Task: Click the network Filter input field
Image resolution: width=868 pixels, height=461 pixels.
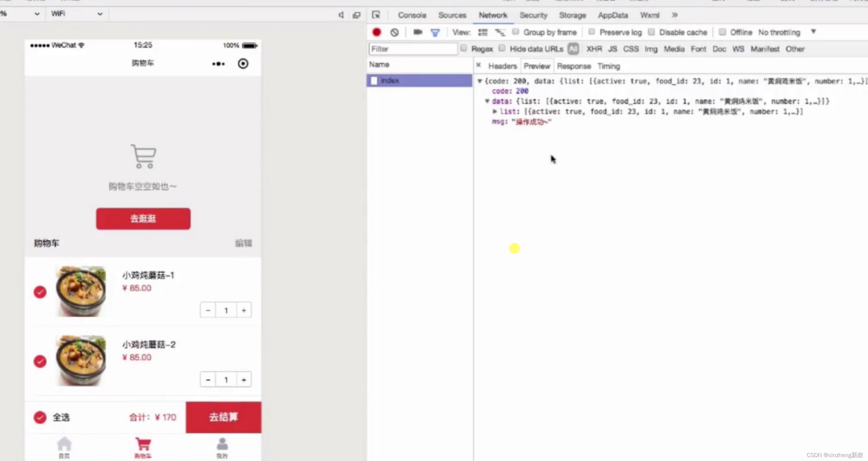Action: tap(413, 49)
